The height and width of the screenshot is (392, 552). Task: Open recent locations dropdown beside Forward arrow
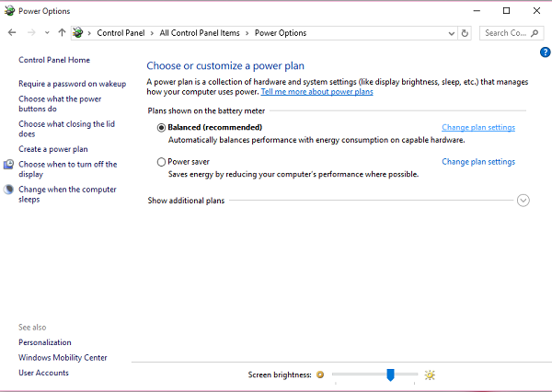tap(47, 33)
